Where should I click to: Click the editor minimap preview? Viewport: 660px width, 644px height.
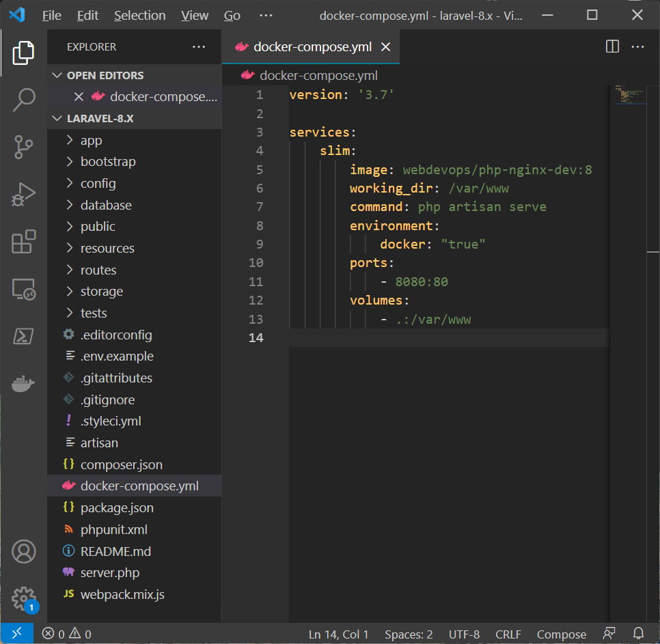click(x=630, y=95)
